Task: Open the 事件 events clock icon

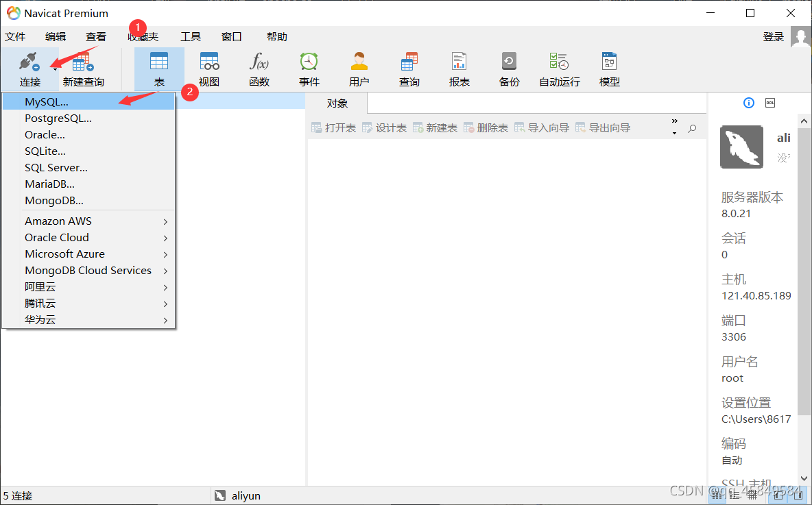Action: coord(309,62)
